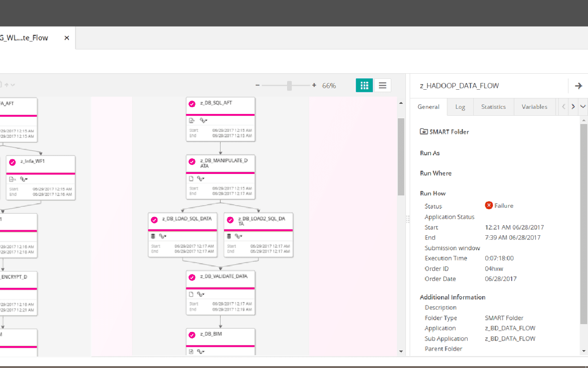The image size is (588, 368).
Task: Zoom in with the plus button
Action: coord(314,86)
